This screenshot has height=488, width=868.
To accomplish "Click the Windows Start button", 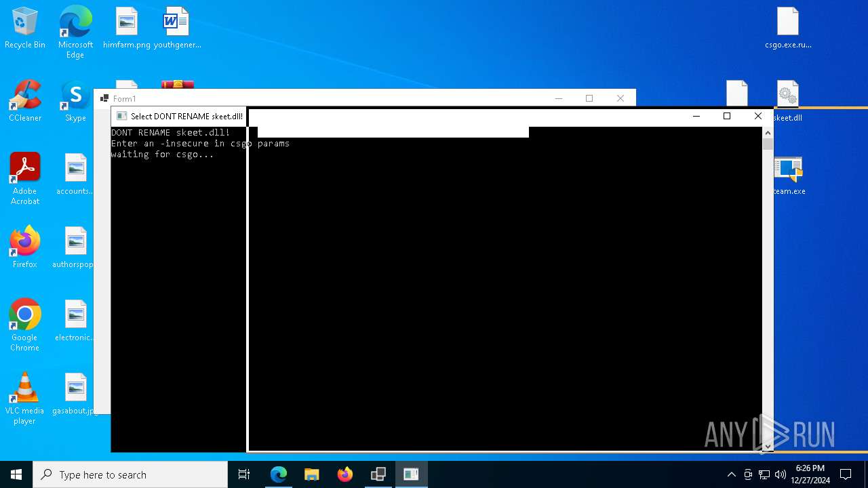I will tap(16, 474).
